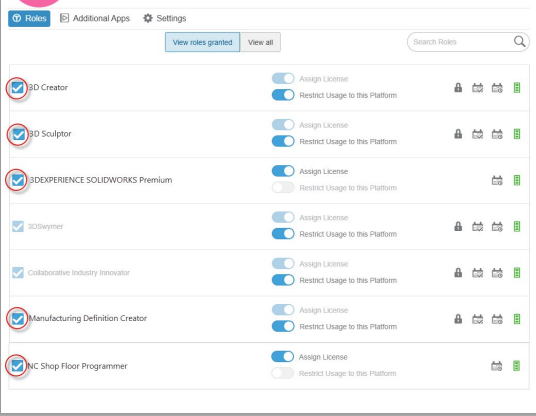536x416 pixels.
Task: Toggle Restrict Usage for 3DSwymer
Action: [x=283, y=233]
